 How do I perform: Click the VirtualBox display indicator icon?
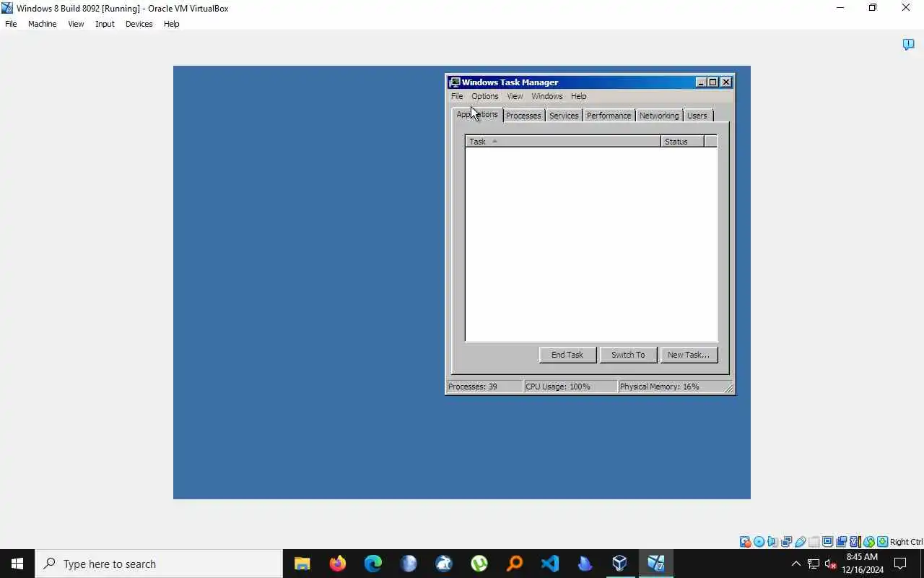pyautogui.click(x=827, y=542)
